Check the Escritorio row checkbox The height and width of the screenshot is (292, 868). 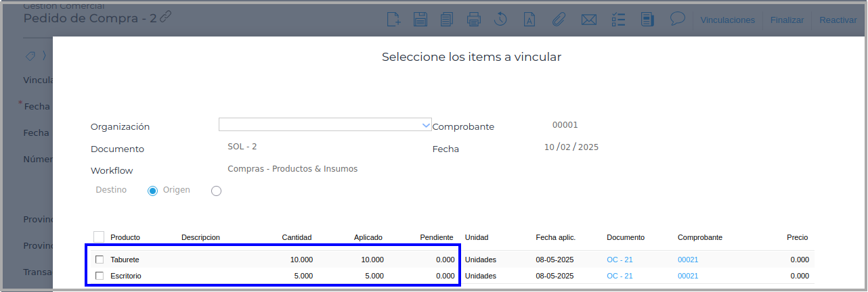(100, 276)
